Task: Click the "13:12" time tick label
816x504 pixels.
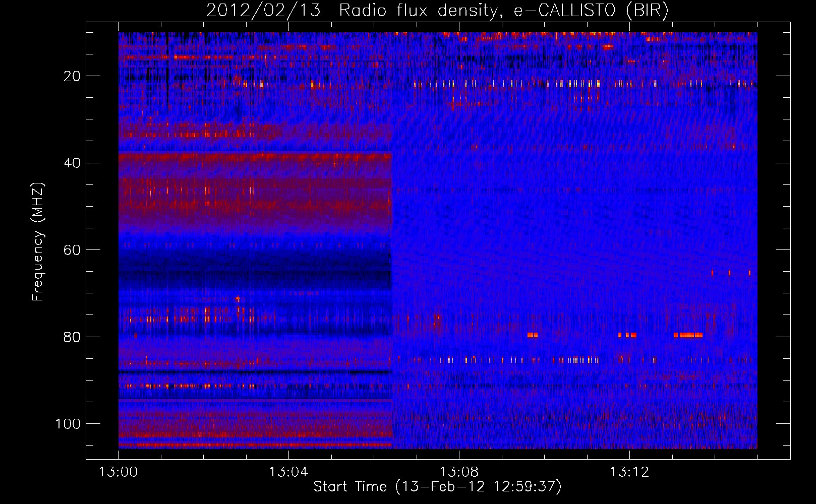Action: point(629,472)
